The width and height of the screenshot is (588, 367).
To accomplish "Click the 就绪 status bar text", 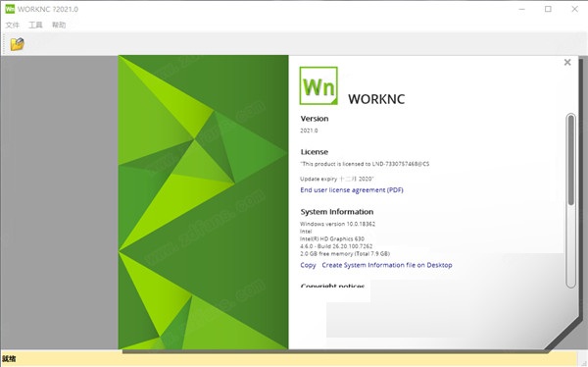I will [9, 359].
